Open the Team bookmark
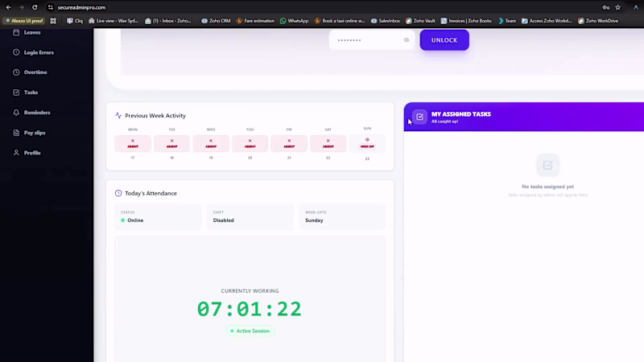 (x=507, y=21)
